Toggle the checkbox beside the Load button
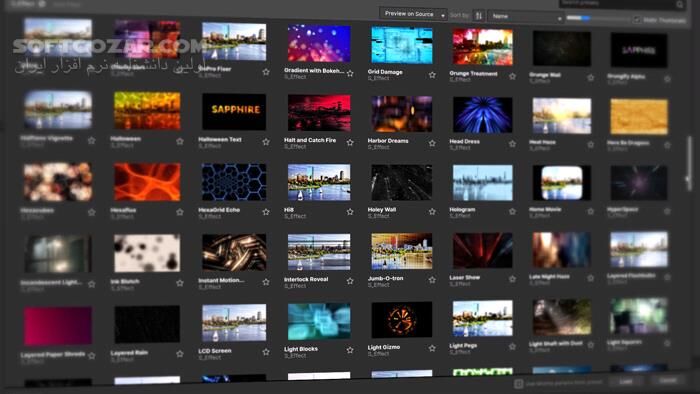The width and height of the screenshot is (700, 394). pos(518,383)
